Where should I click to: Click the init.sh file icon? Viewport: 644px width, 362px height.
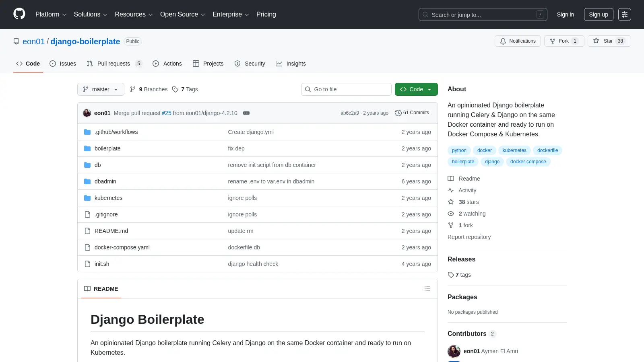click(x=87, y=264)
